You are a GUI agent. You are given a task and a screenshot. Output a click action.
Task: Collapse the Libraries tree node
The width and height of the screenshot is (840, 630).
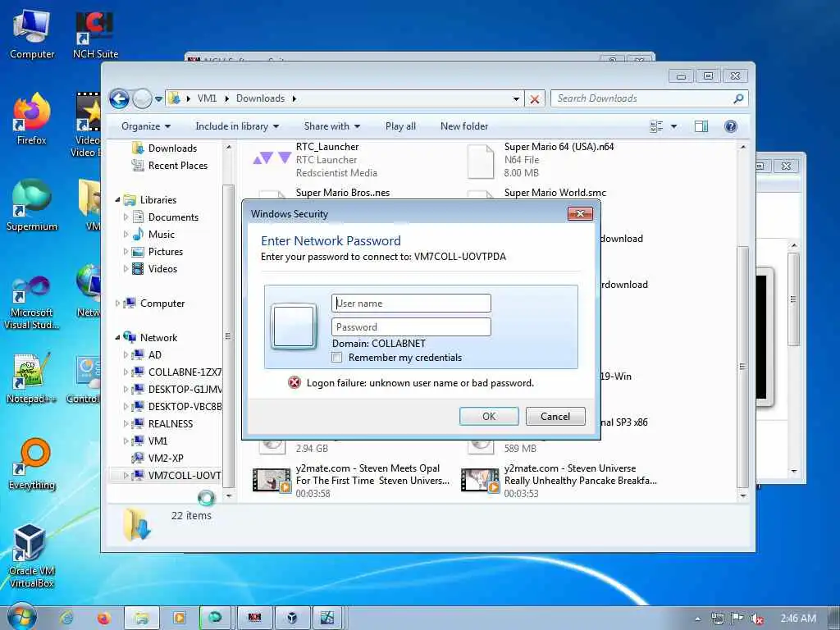pyautogui.click(x=117, y=200)
